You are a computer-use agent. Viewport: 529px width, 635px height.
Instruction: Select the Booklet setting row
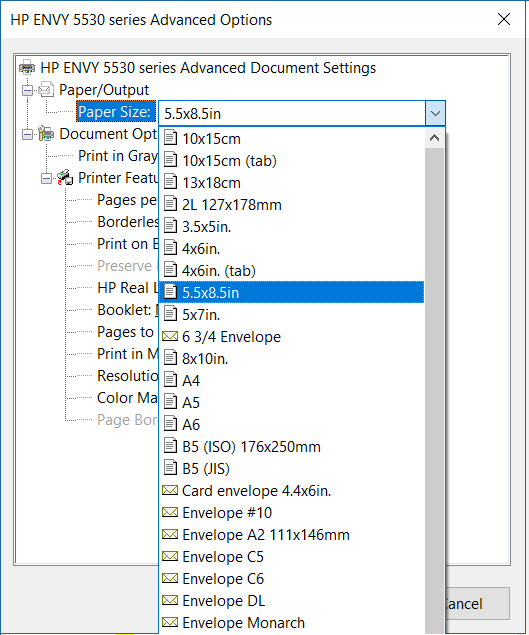coord(128,310)
